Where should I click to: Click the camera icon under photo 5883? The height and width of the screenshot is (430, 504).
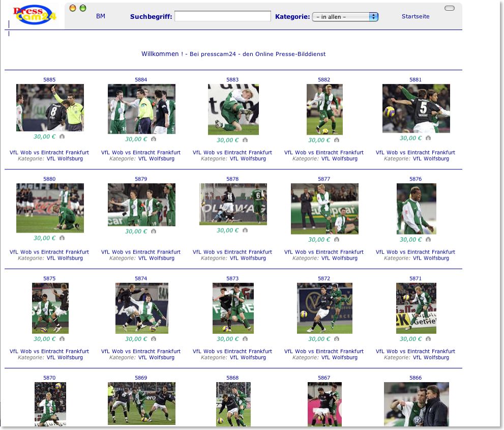click(x=245, y=140)
